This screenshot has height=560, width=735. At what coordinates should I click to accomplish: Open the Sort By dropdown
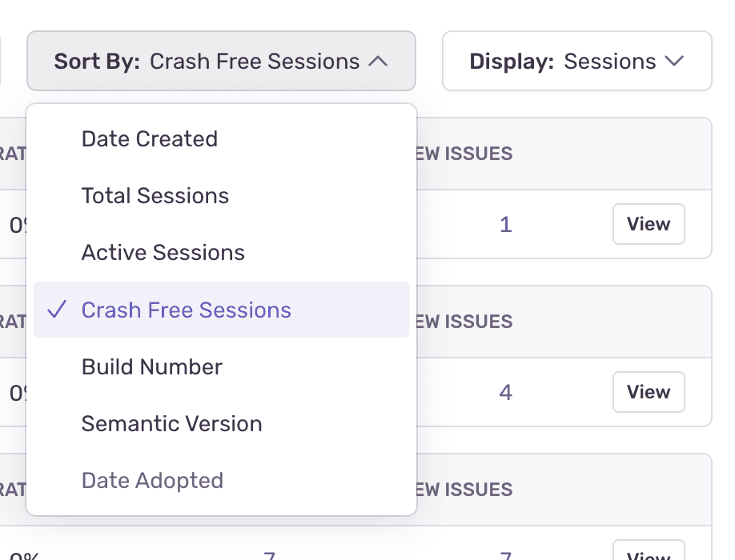(221, 61)
